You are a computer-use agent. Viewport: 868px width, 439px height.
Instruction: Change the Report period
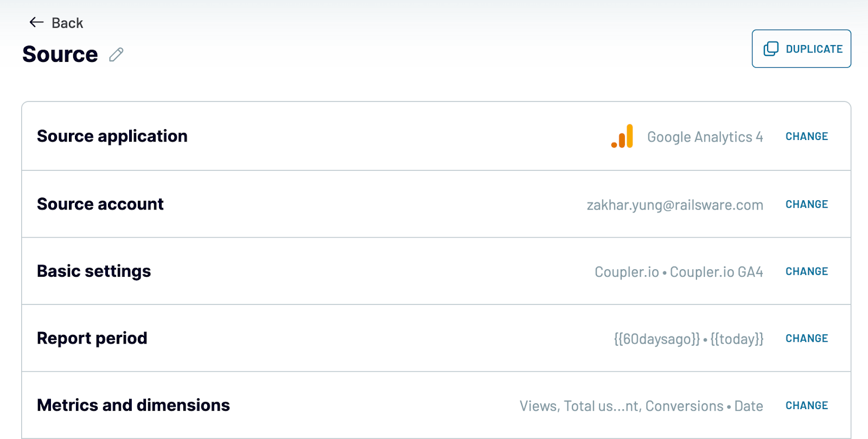(x=807, y=338)
